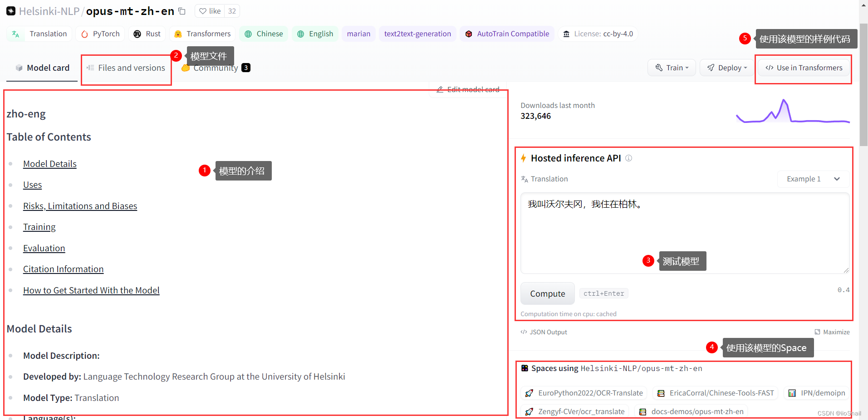Click the Community badge count 3
The height and width of the screenshot is (420, 868).
pos(246,68)
